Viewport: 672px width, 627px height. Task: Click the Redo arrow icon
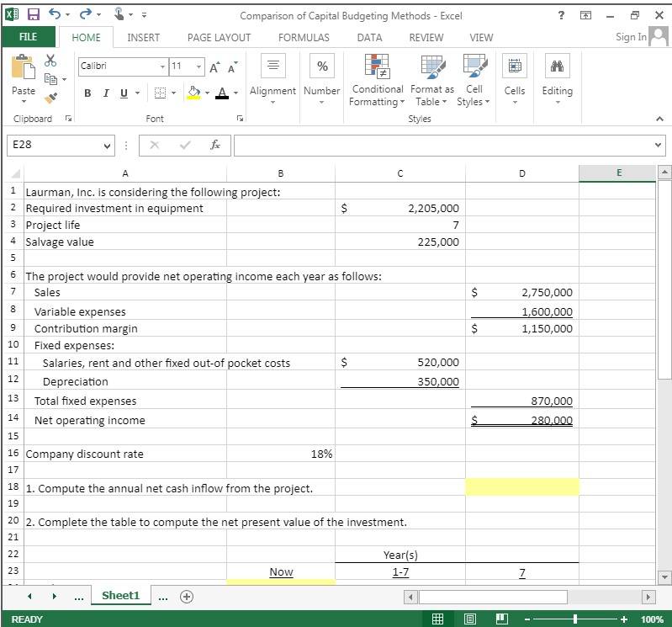[86, 14]
